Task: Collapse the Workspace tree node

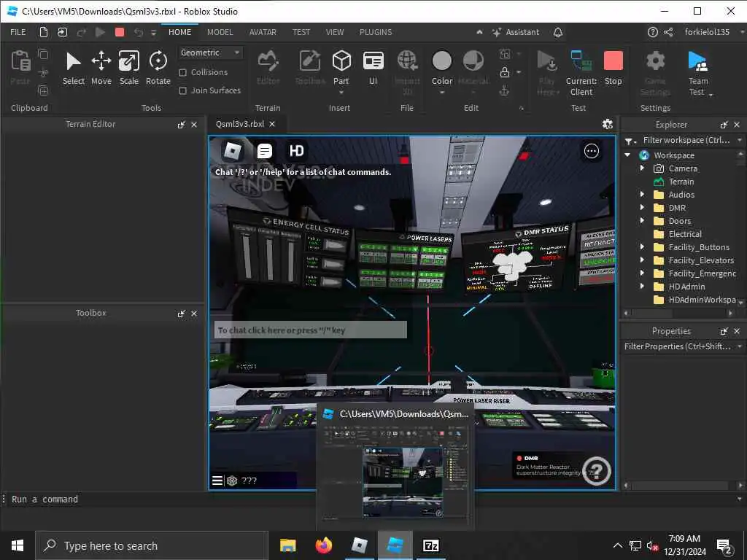Action: click(x=627, y=155)
